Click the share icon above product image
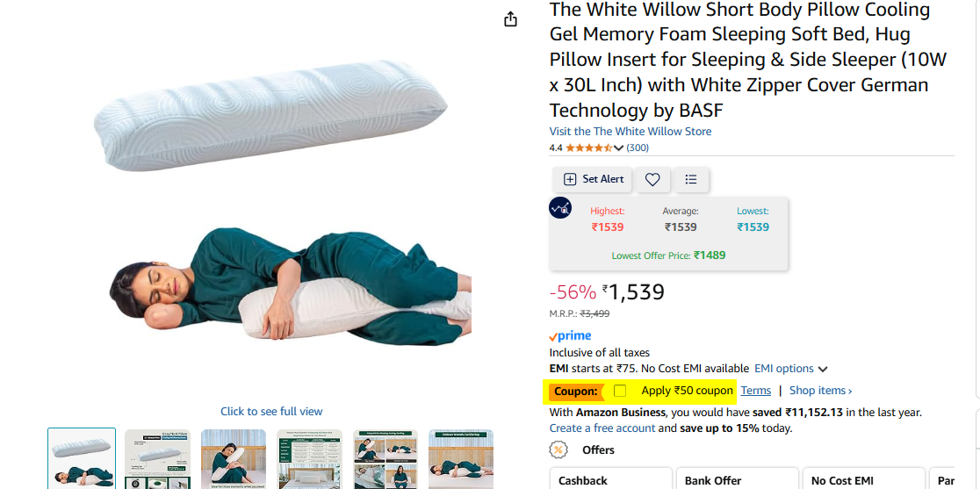Screen dimensions: 980x489 click(x=510, y=19)
